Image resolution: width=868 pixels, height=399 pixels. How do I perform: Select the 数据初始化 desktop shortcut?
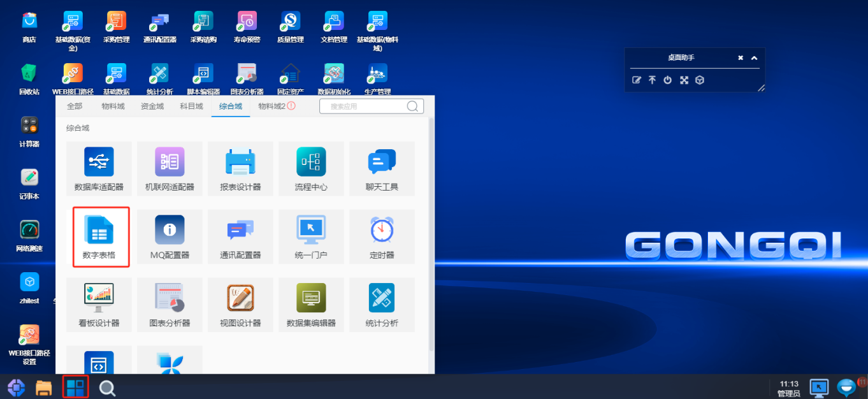[x=334, y=79]
